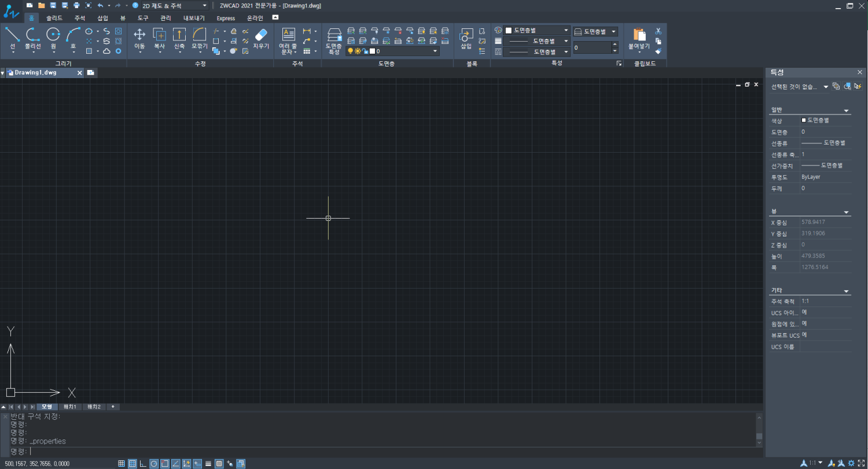Click the revision cloud icon in draw panel
This screenshot has width=868, height=469.
tap(107, 51)
